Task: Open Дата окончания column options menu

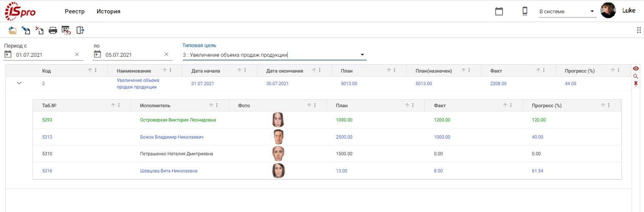Action: pyautogui.click(x=320, y=71)
